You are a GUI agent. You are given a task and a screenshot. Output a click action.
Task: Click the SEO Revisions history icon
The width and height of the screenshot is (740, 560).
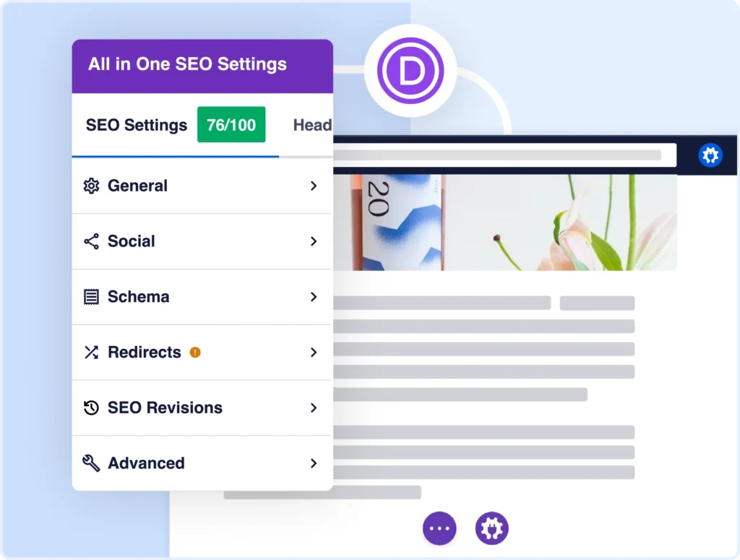coord(91,408)
